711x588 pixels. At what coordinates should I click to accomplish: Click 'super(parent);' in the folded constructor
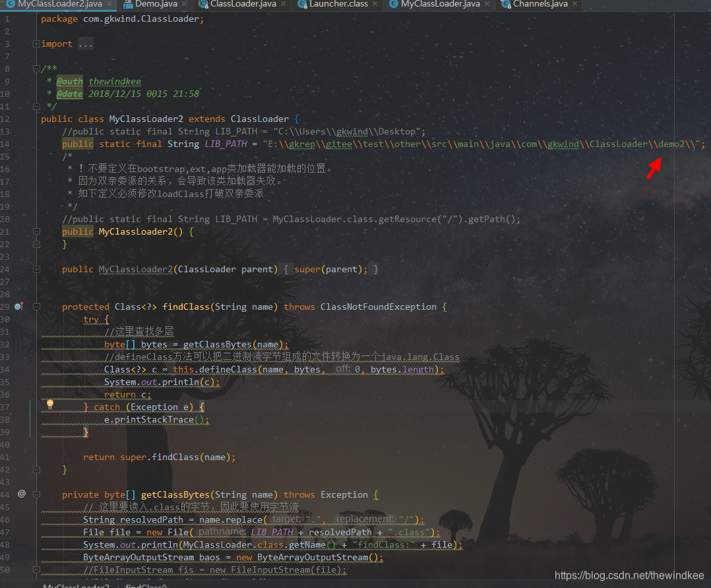coord(330,270)
